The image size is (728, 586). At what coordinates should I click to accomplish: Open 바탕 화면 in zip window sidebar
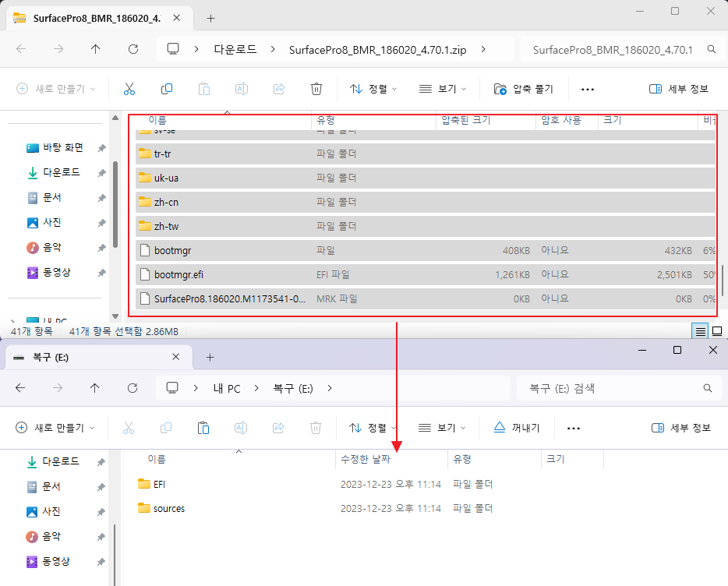(x=63, y=147)
